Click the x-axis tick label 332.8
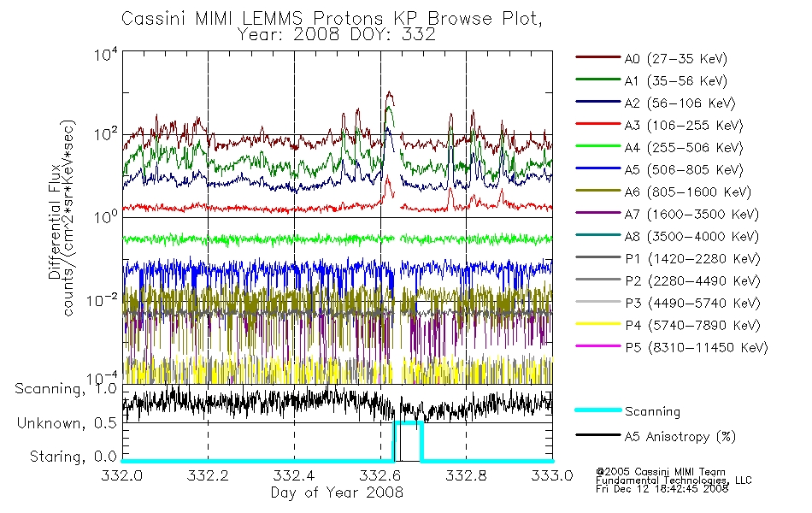812x513 pixels. click(x=466, y=475)
